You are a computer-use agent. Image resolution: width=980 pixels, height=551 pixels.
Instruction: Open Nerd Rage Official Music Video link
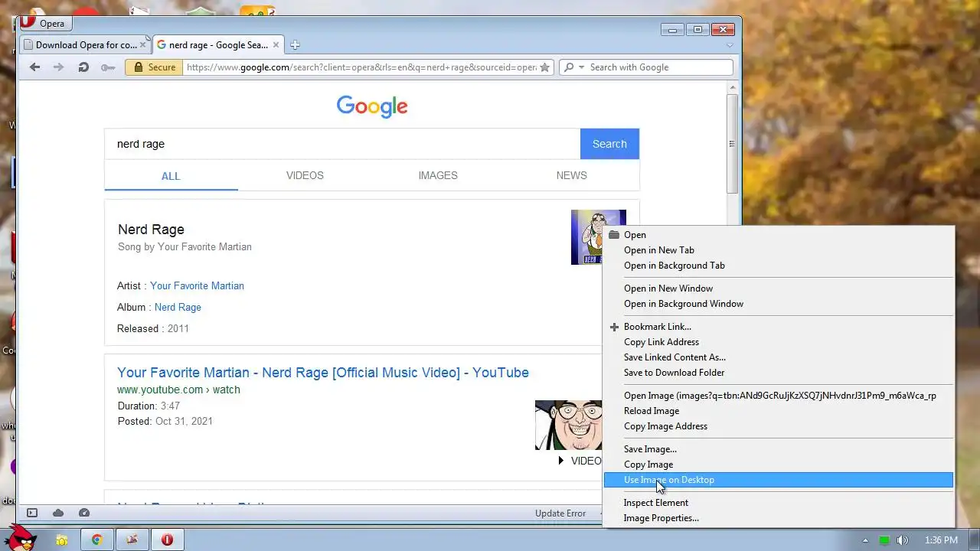click(x=323, y=373)
